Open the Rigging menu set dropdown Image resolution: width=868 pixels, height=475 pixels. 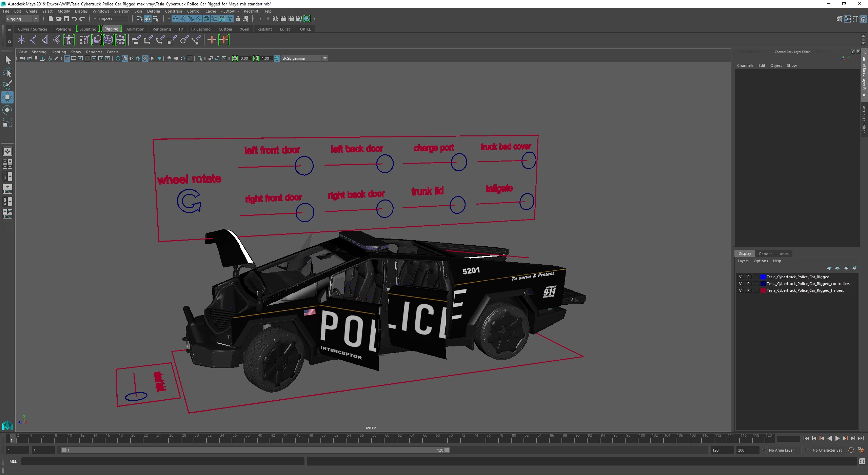(22, 19)
